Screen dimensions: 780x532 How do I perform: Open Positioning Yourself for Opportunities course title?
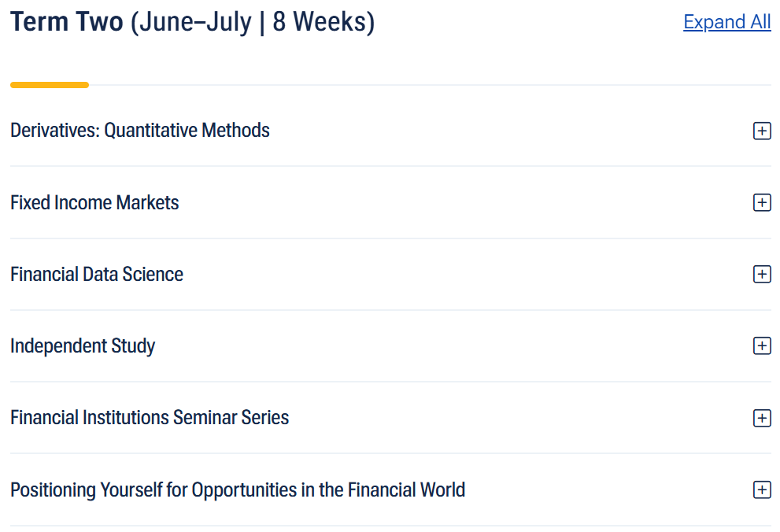[x=238, y=490]
